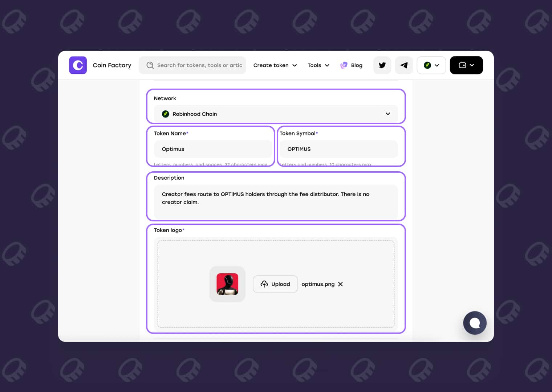Image resolution: width=552 pixels, height=392 pixels.
Task: Open the Robinhood Chain network dropdown
Action: click(276, 114)
